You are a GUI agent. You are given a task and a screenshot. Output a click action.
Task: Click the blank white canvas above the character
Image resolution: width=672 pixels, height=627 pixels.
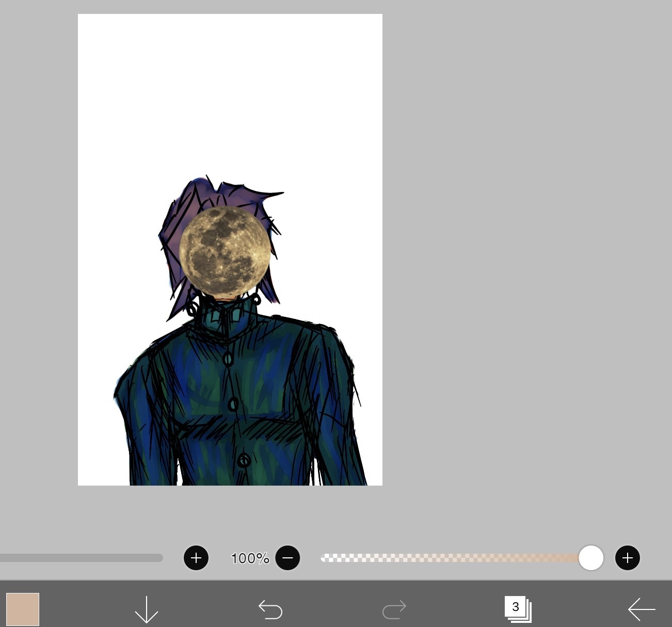[x=230, y=93]
